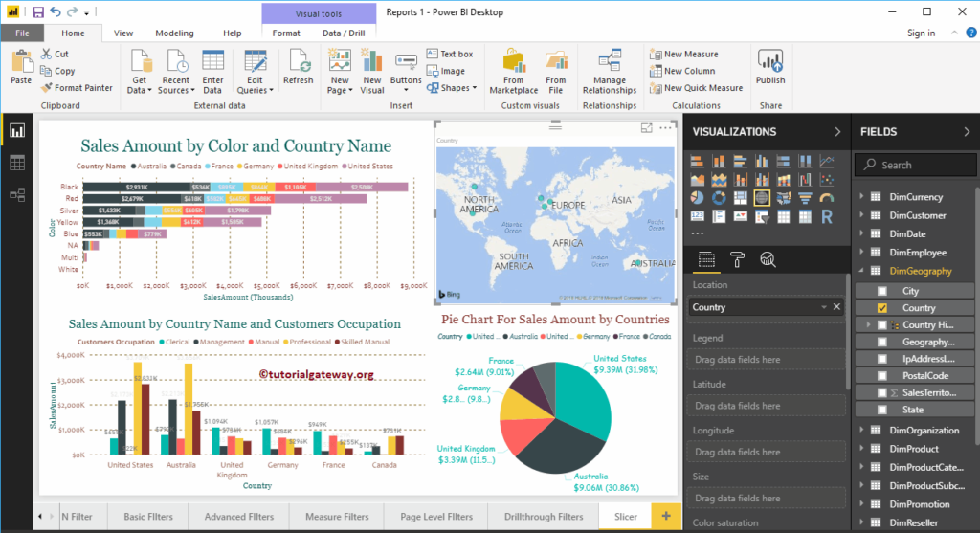Go to the Measure Filters page tab
The image size is (980, 533).
(337, 517)
